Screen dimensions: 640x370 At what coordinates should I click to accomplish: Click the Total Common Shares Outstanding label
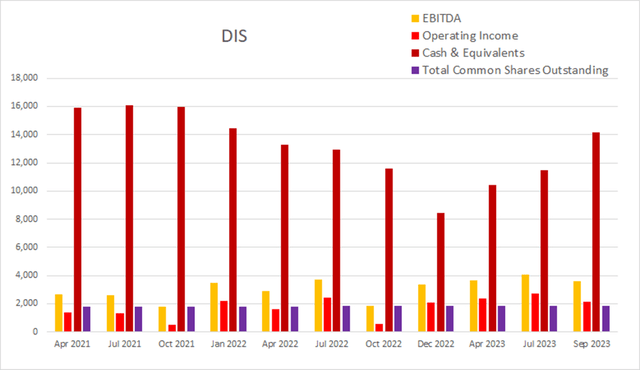click(515, 70)
